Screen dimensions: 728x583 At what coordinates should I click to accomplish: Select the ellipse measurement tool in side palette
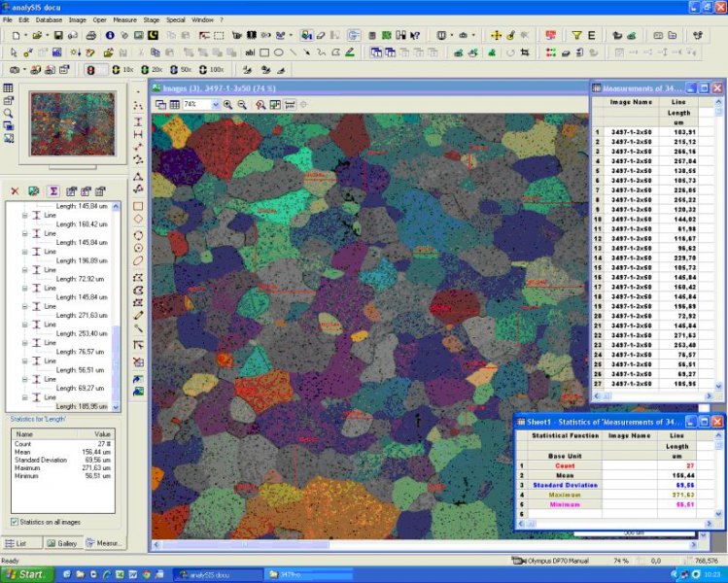tap(138, 260)
